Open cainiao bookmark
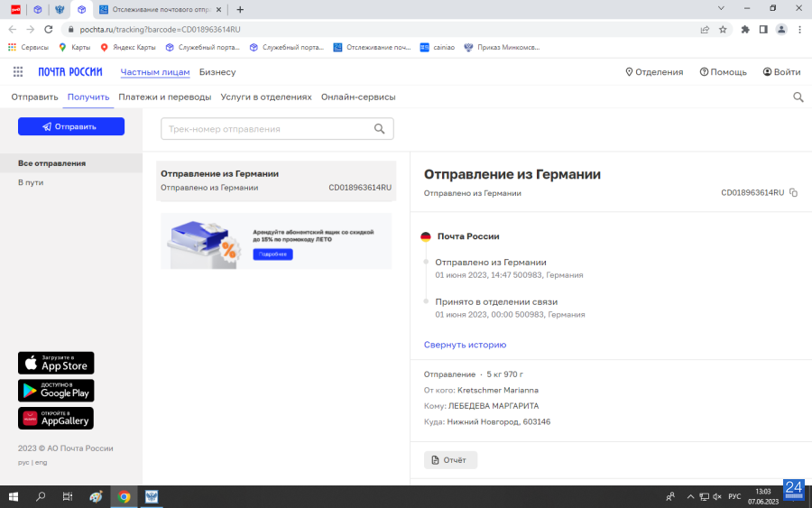 438,47
